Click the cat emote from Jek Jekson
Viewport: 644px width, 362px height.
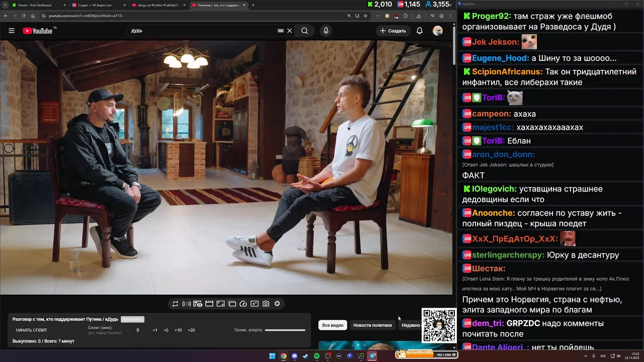[529, 42]
